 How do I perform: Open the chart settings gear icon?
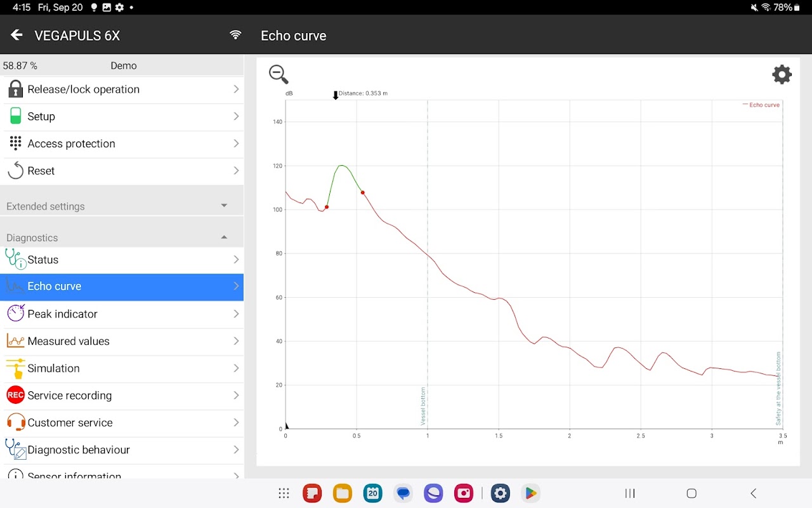[782, 74]
